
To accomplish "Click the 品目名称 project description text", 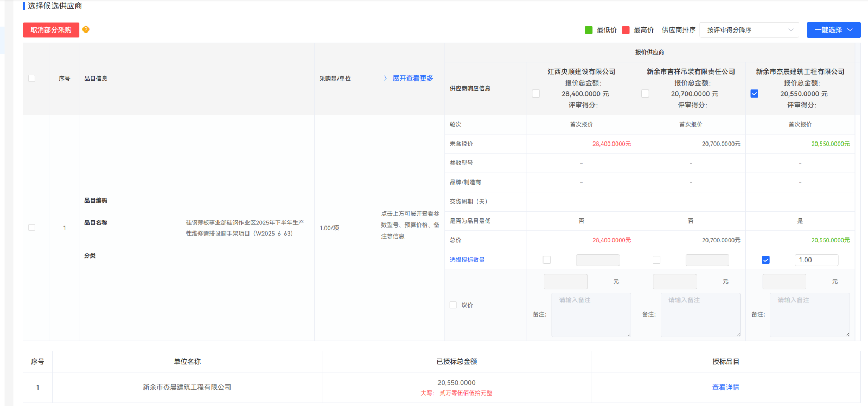I will tap(245, 228).
